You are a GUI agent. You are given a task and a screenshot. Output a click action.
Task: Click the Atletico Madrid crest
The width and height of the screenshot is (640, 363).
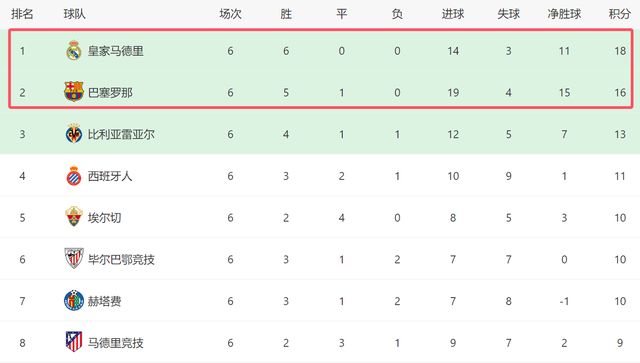click(74, 342)
